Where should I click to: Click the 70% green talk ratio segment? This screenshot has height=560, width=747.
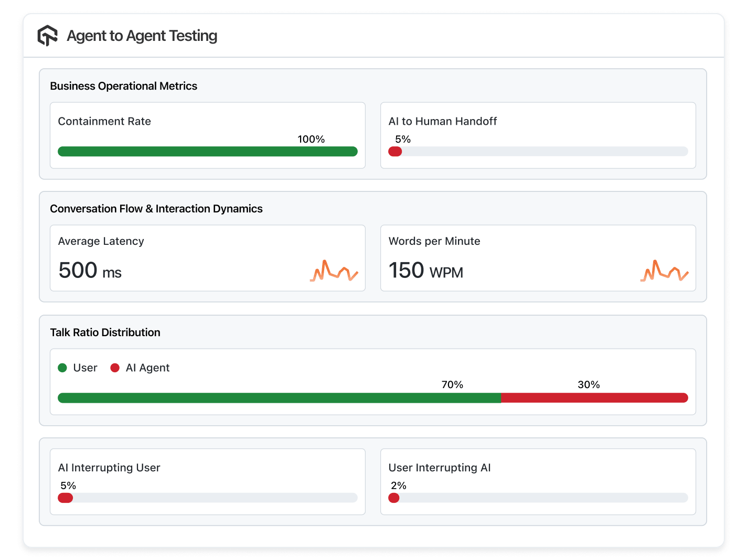coord(278,398)
